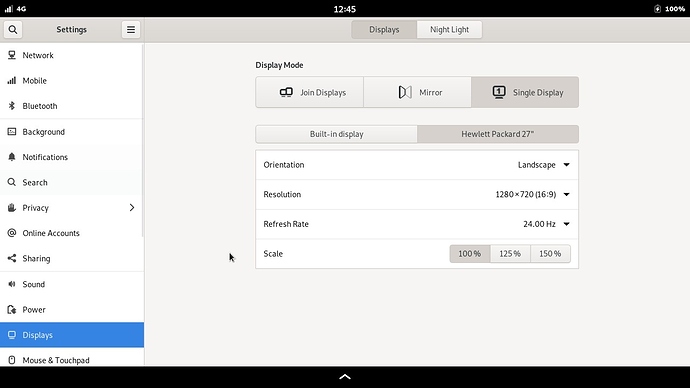Set scale to 125 %

pyautogui.click(x=510, y=254)
